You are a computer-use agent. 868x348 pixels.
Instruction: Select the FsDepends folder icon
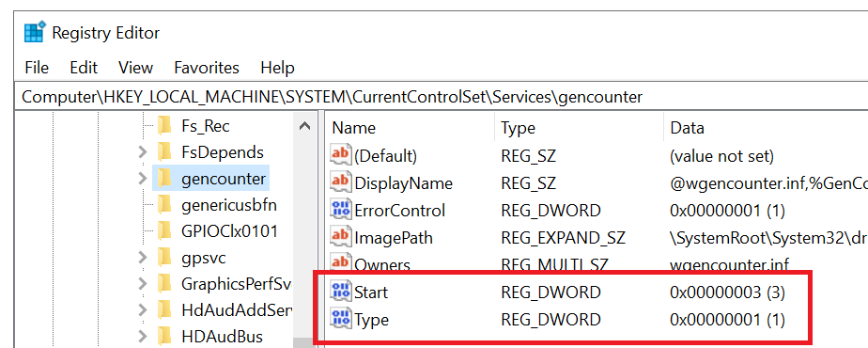click(x=164, y=151)
